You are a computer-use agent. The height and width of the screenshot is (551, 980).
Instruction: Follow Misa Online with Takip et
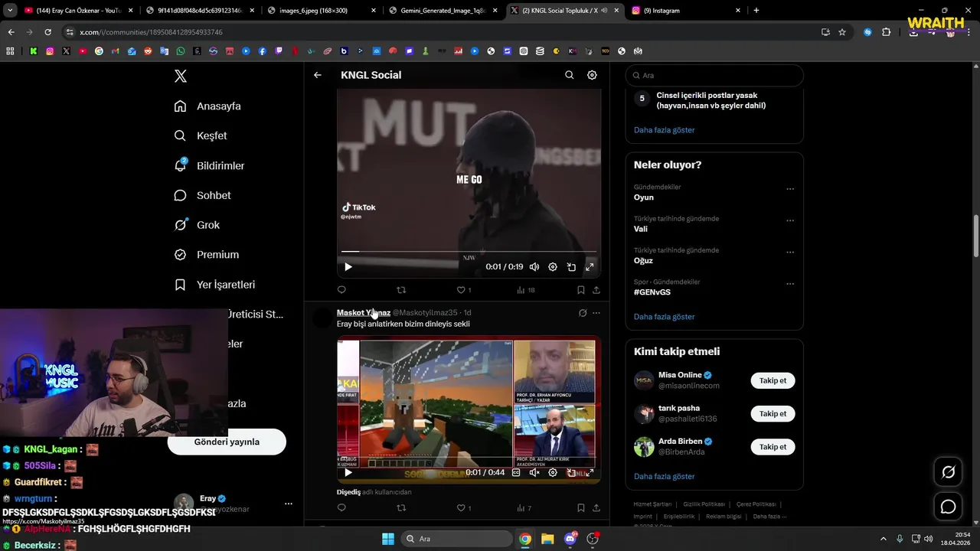coord(773,380)
